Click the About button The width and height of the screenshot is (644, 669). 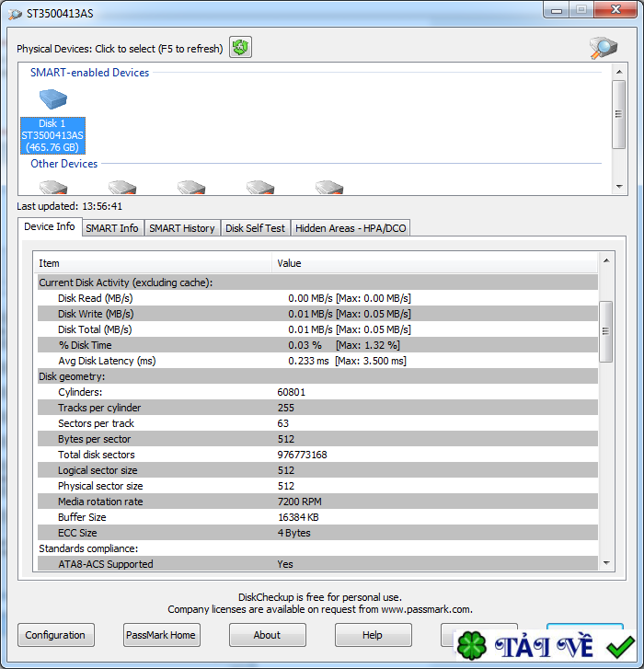267,635
